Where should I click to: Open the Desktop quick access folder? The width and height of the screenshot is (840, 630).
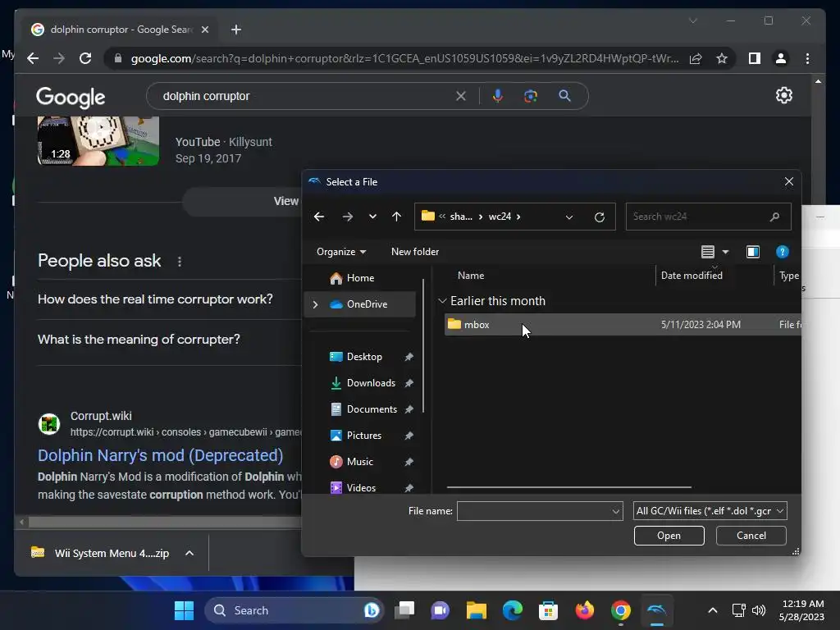tap(364, 357)
